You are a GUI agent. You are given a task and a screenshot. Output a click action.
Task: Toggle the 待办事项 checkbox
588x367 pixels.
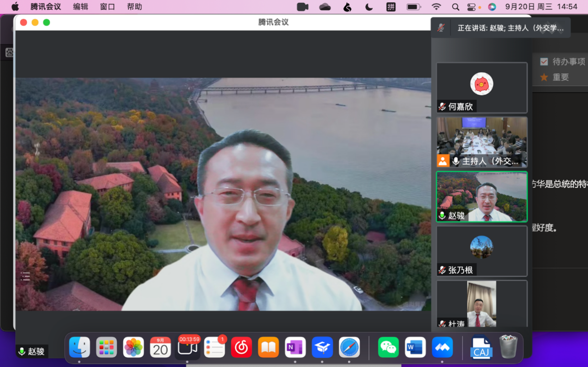(x=544, y=62)
